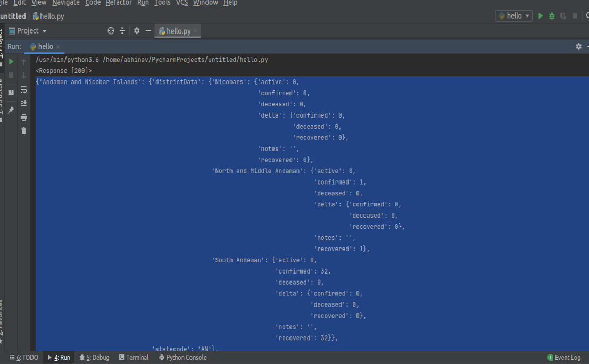Switch to the TODO tool window
The height and width of the screenshot is (364, 589).
click(x=23, y=357)
